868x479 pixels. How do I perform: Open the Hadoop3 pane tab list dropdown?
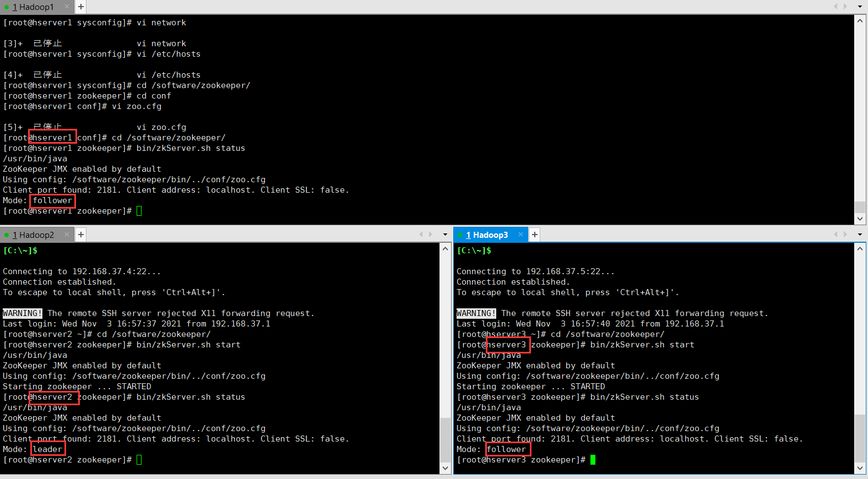coord(859,235)
